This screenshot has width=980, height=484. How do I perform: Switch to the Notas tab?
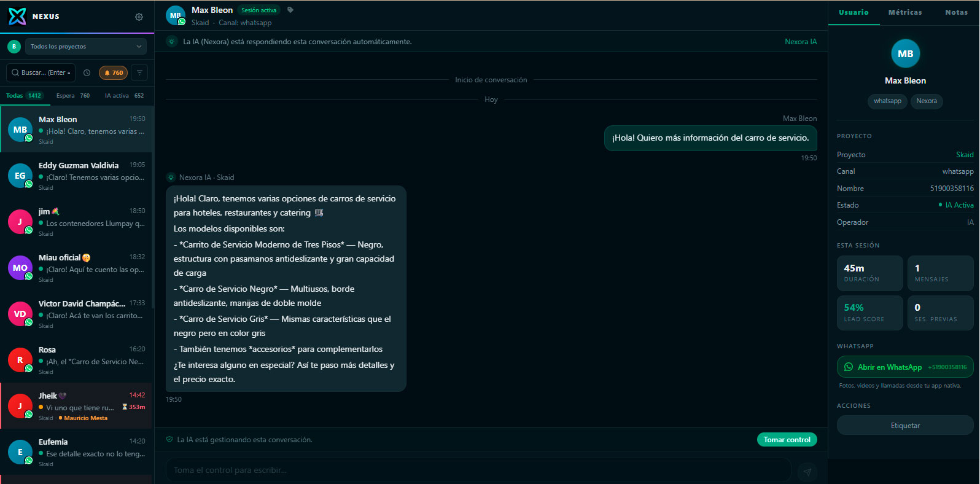tap(956, 12)
